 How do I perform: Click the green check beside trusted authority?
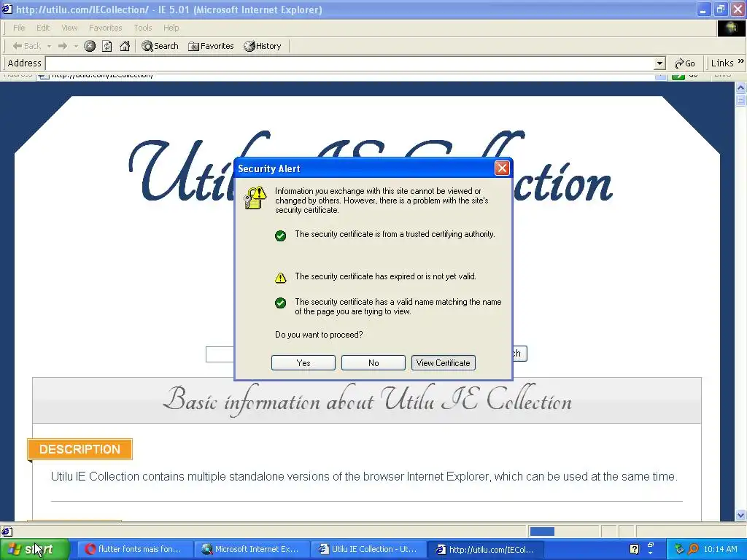click(x=281, y=236)
